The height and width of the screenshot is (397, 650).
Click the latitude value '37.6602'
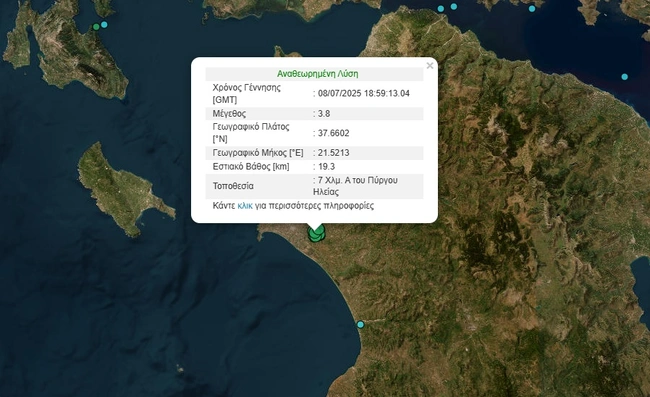pyautogui.click(x=333, y=133)
